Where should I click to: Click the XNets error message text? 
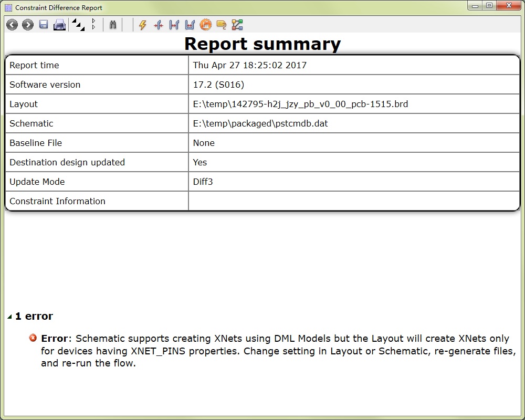(278, 351)
